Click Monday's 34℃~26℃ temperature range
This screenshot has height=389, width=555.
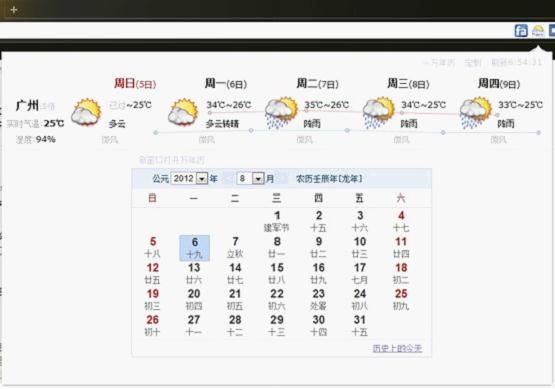tap(229, 105)
